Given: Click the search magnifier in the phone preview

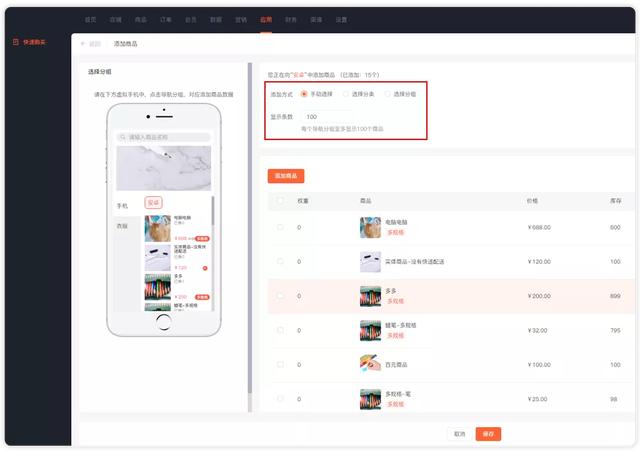Looking at the screenshot, I should pos(123,137).
